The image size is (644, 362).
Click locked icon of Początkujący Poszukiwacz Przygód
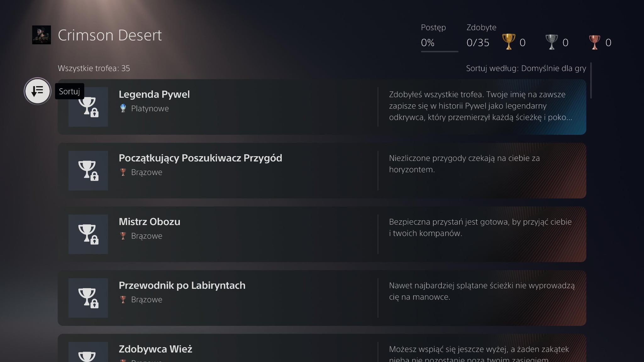coord(88,171)
